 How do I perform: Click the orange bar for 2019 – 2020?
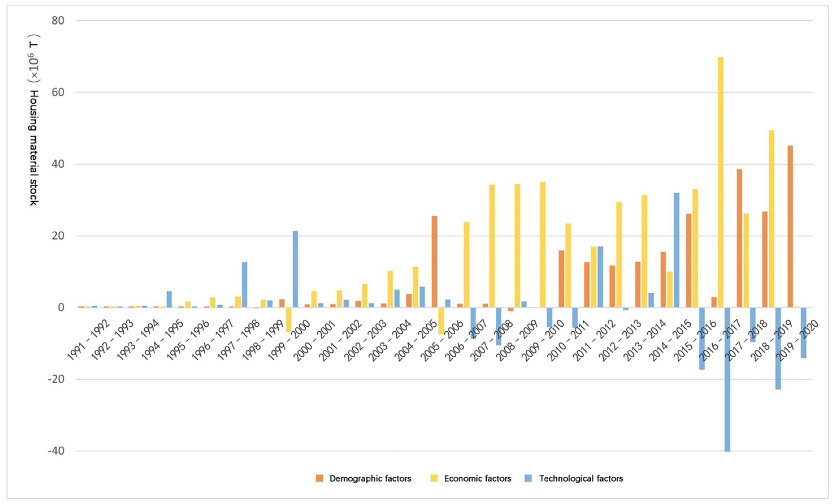(x=790, y=227)
